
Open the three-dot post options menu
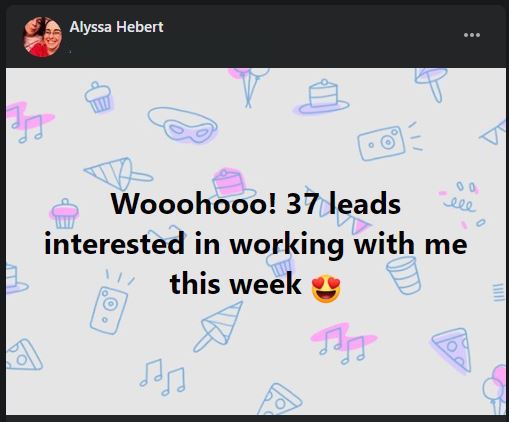[x=472, y=35]
